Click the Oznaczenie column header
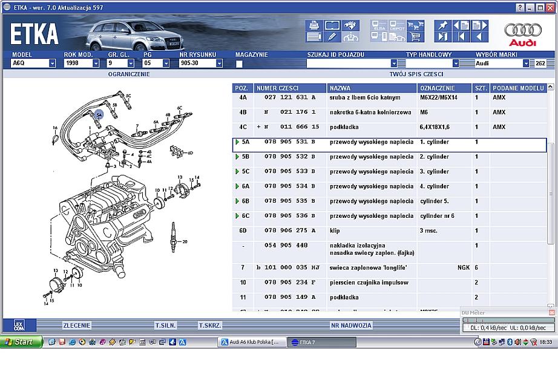Viewport: 558px width, 392px height. pos(444,88)
